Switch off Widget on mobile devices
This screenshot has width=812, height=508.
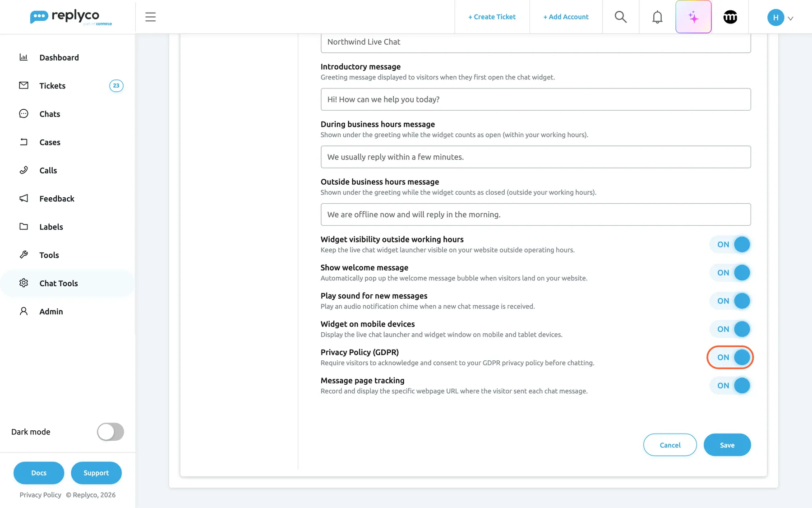click(730, 329)
